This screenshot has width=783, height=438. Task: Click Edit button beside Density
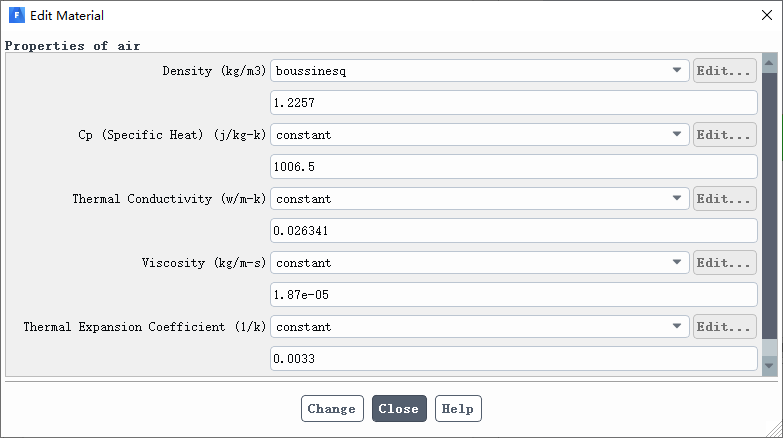pyautogui.click(x=724, y=71)
